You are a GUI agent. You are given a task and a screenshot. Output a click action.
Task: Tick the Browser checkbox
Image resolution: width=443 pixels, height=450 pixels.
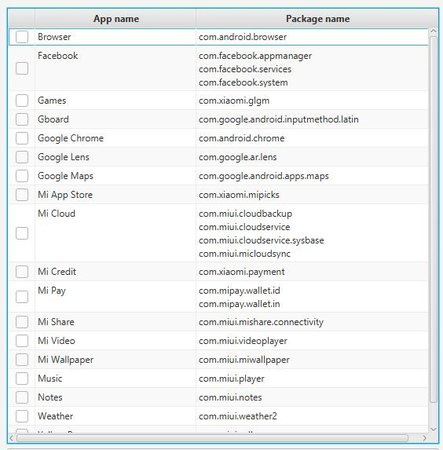point(22,37)
